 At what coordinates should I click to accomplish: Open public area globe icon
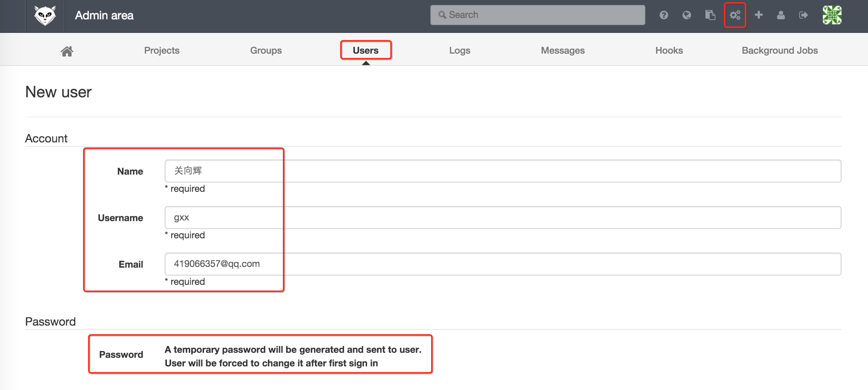(x=686, y=15)
